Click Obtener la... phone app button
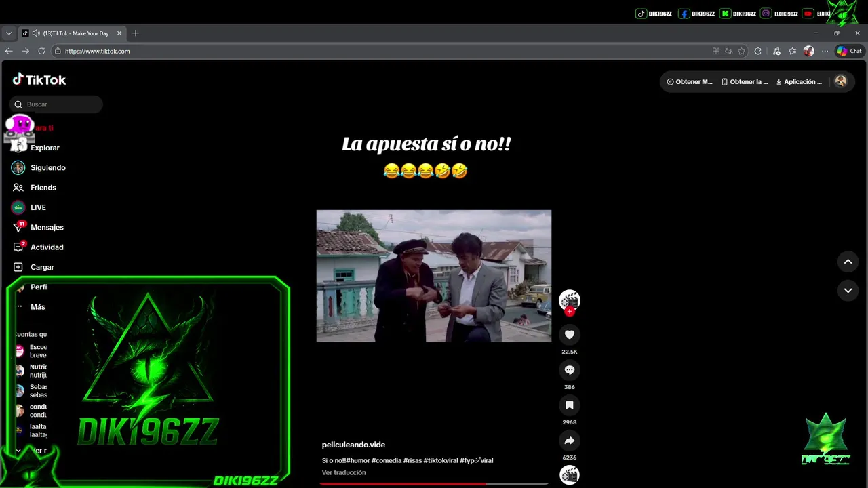The image size is (868, 488). [x=745, y=82]
